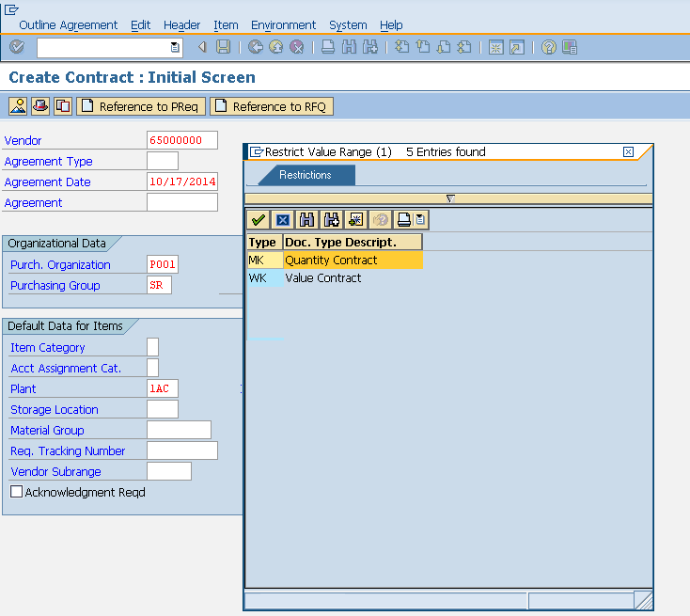690x616 pixels.
Task: Click the Agreement Date field
Action: pos(182,182)
